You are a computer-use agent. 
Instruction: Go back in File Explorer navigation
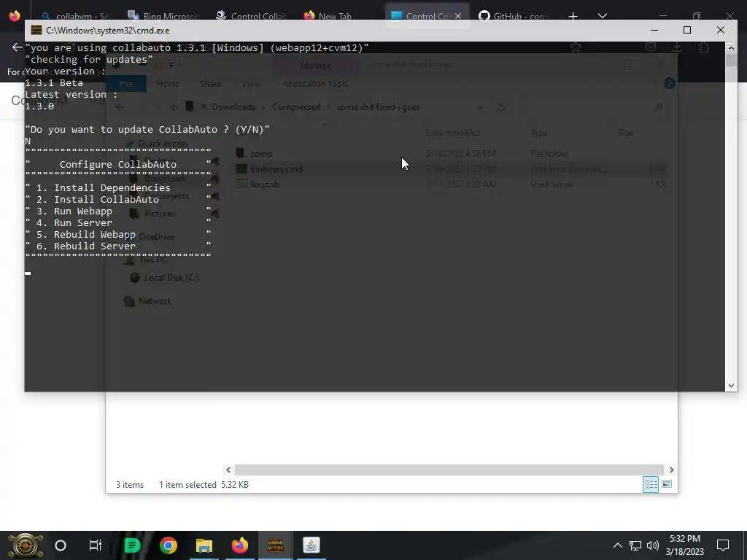coord(119,108)
